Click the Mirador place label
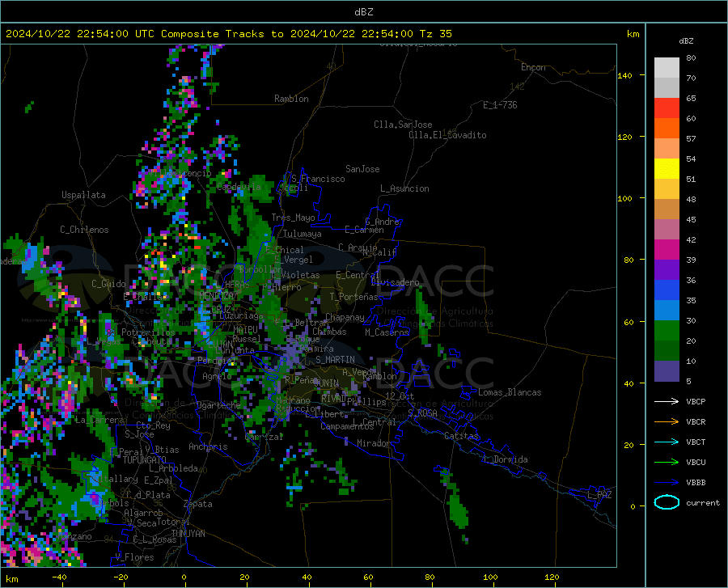 coord(374,443)
